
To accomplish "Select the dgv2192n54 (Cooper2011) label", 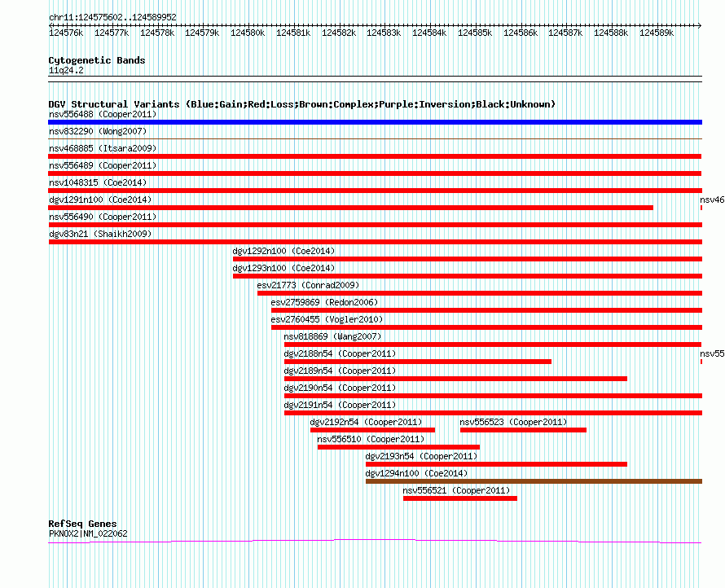I will click(x=366, y=422).
